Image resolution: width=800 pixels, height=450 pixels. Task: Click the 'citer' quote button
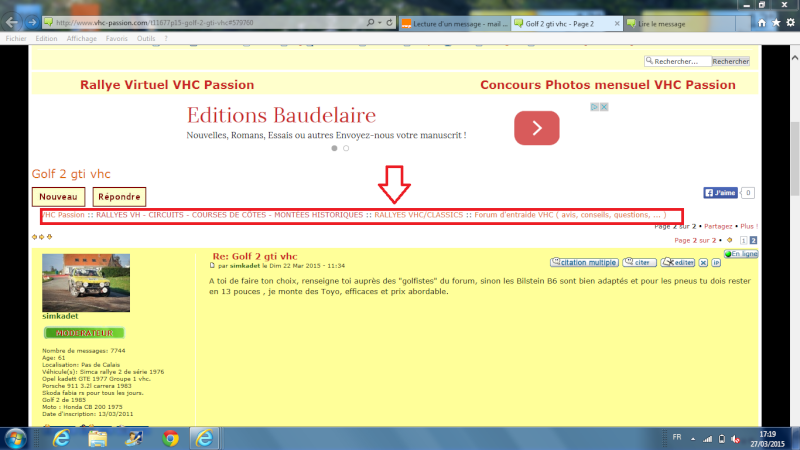(x=639, y=262)
